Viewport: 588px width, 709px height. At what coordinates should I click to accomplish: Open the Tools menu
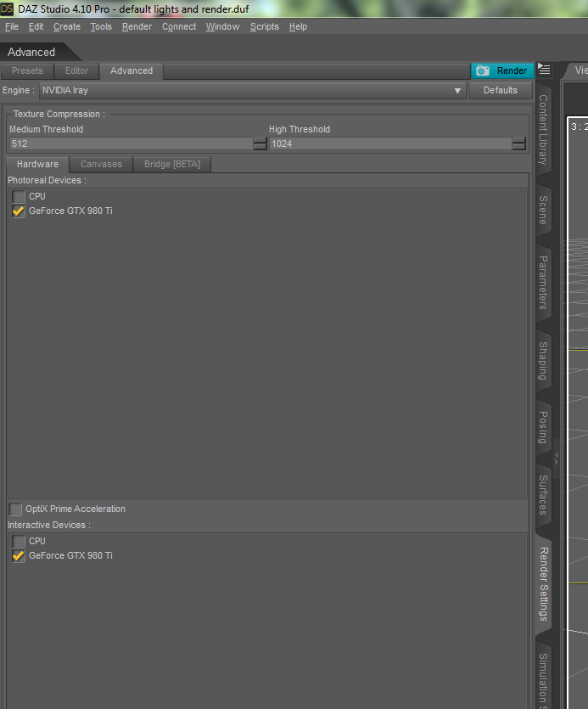point(101,26)
